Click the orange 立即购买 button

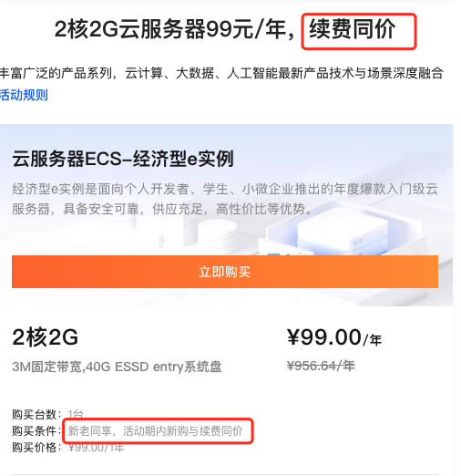(x=225, y=272)
